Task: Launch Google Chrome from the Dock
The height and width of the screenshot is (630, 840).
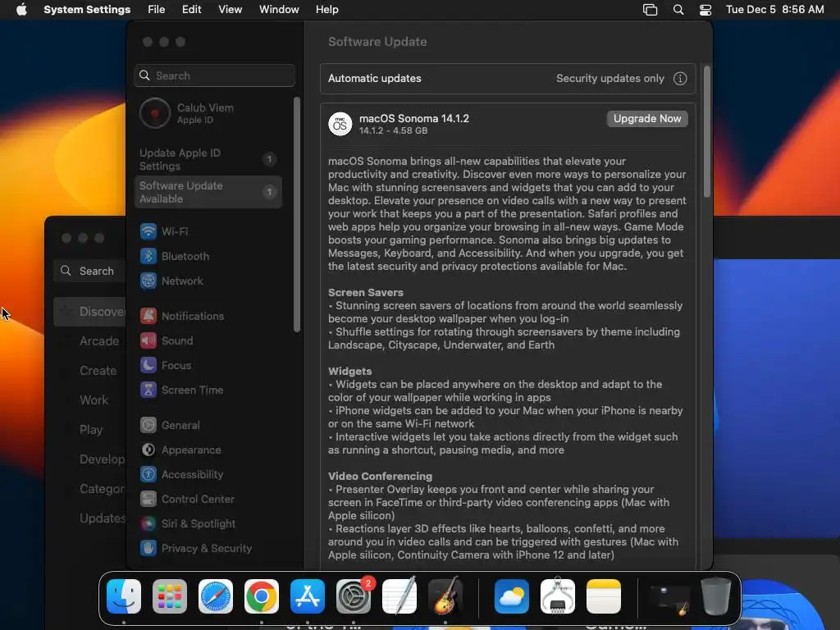Action: (x=262, y=596)
